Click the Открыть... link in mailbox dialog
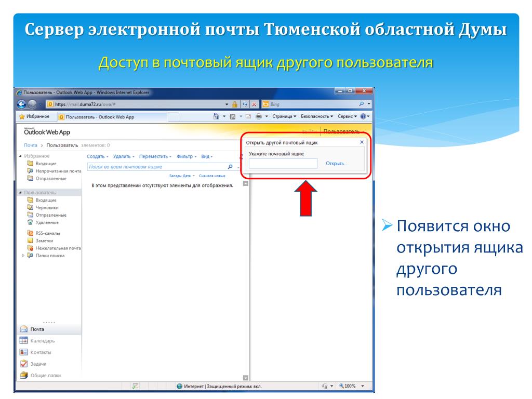Screen dimensions: 532x399 coord(337,164)
